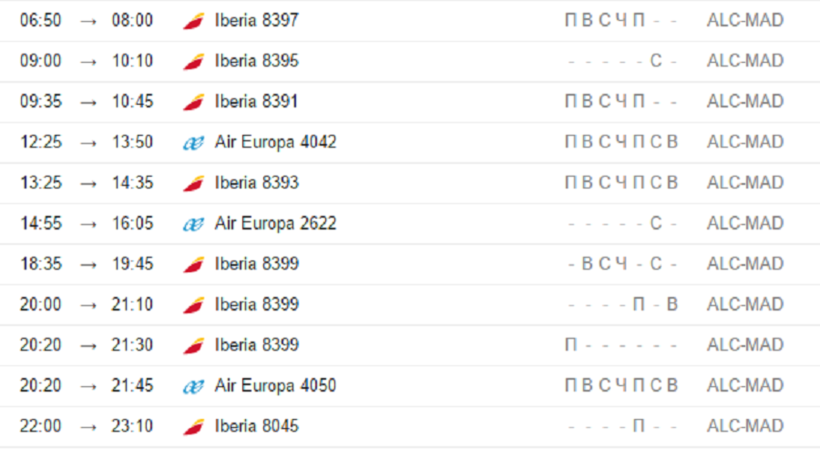Open the Air Europa 4050 flight link
The width and height of the screenshot is (820, 449).
[x=275, y=385]
